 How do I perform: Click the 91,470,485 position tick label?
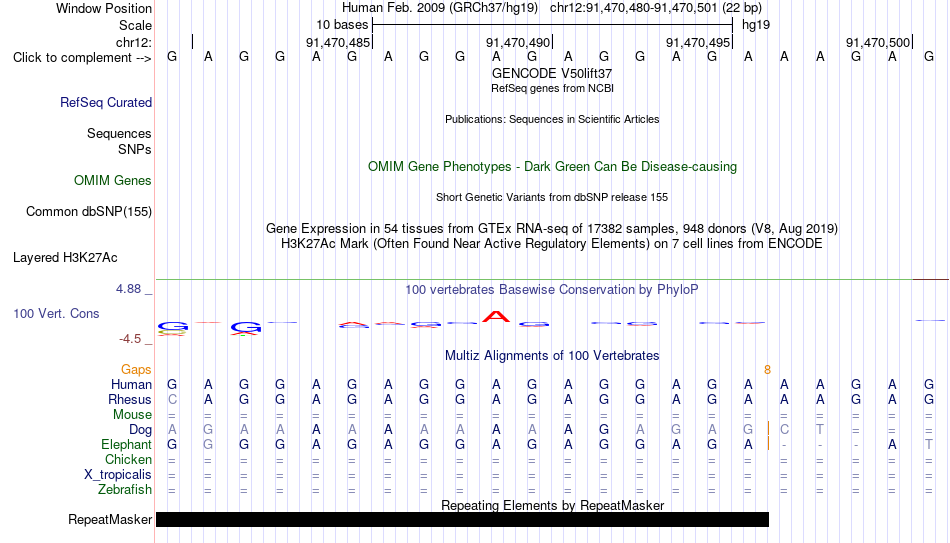click(338, 42)
